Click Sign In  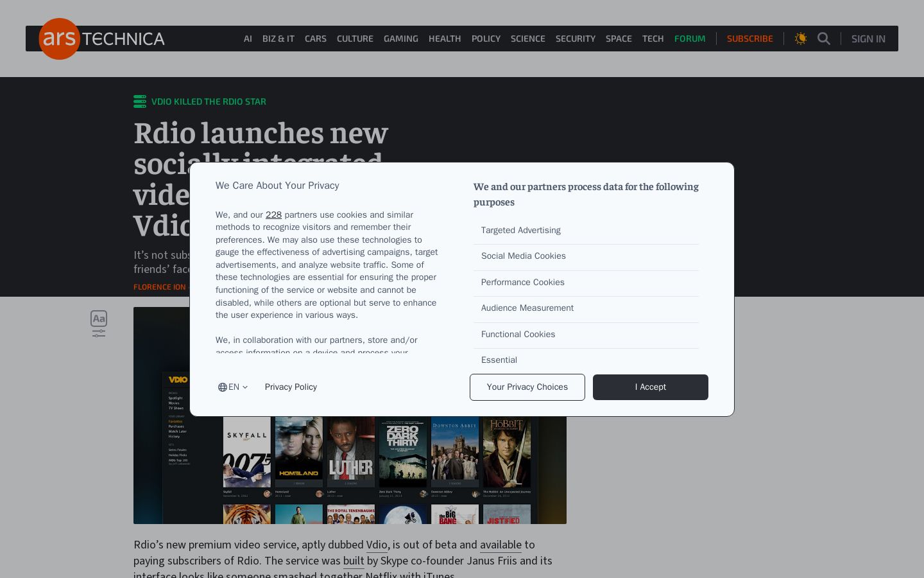(868, 39)
